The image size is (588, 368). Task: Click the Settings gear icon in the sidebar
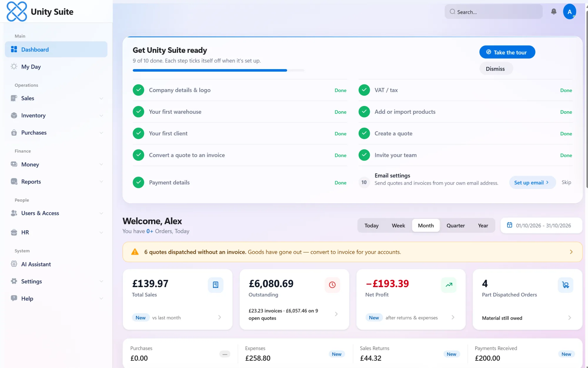point(14,281)
